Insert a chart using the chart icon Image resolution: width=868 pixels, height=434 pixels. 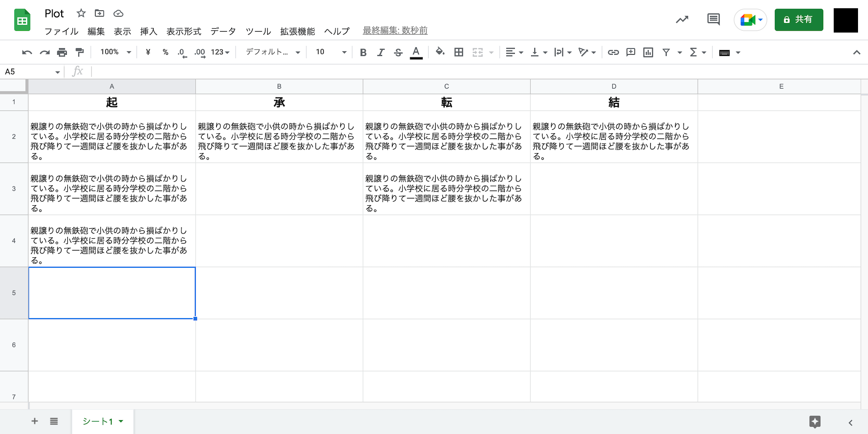point(648,53)
